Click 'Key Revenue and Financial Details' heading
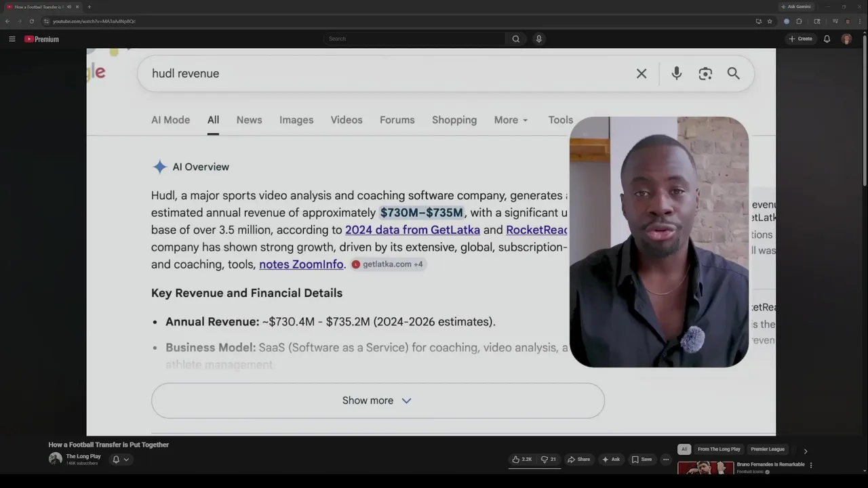 click(x=247, y=293)
